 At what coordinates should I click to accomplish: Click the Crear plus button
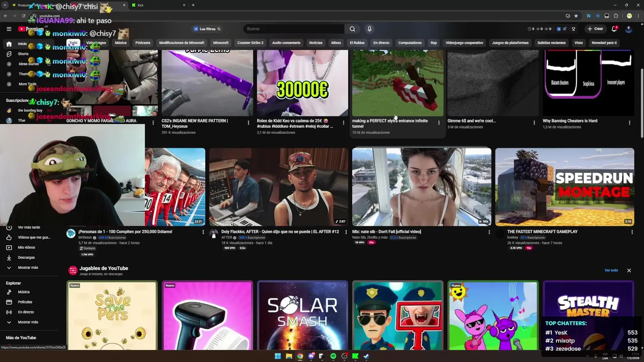pos(595,29)
